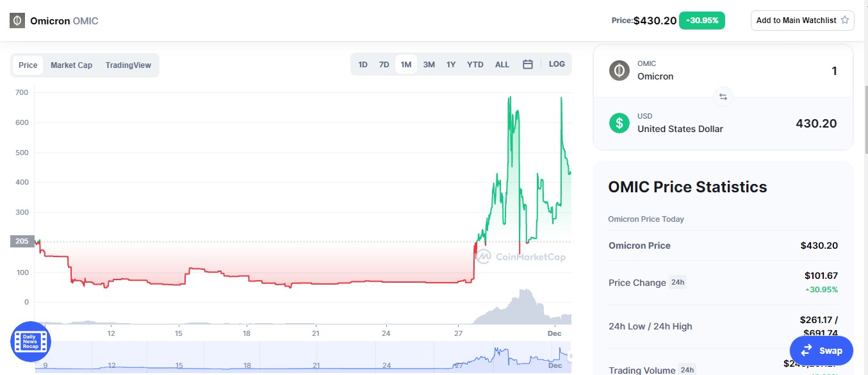868x375 pixels.
Task: Select the YTD time range
Action: tap(475, 64)
